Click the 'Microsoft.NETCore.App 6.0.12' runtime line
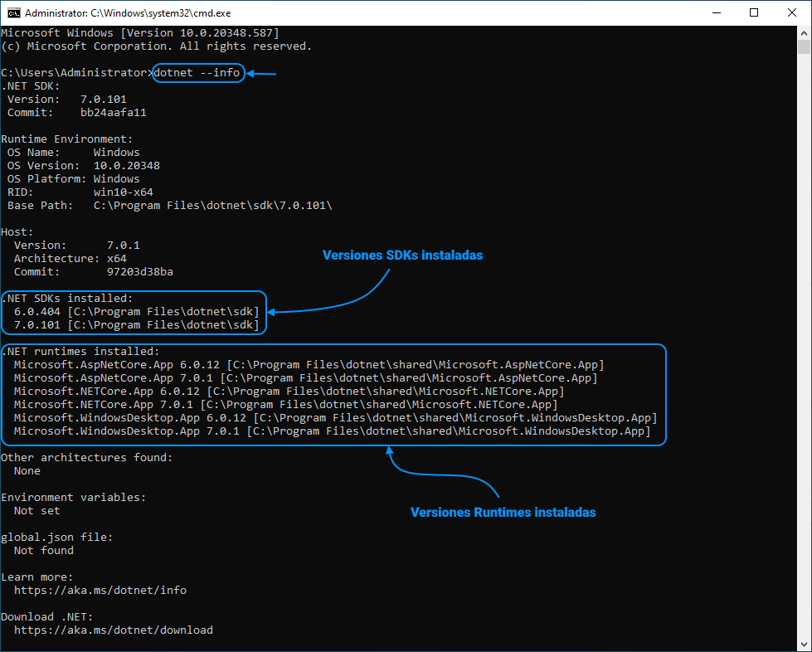 pos(289,391)
